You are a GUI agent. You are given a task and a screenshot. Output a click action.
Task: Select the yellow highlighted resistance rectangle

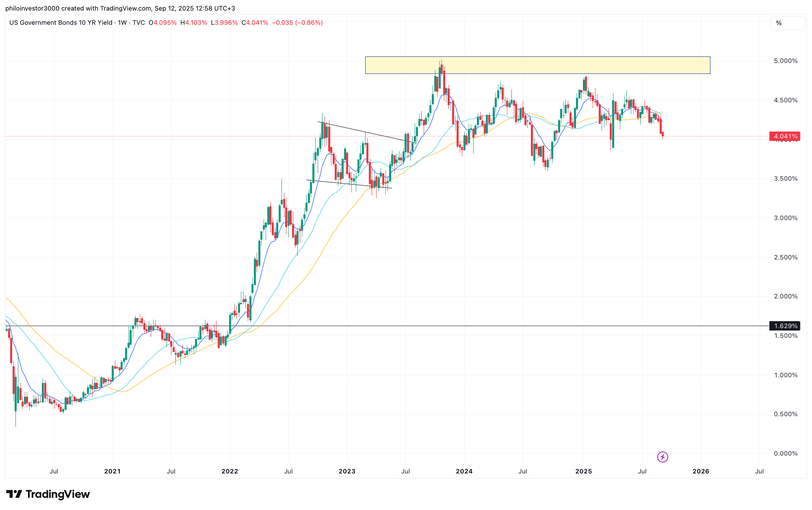537,65
